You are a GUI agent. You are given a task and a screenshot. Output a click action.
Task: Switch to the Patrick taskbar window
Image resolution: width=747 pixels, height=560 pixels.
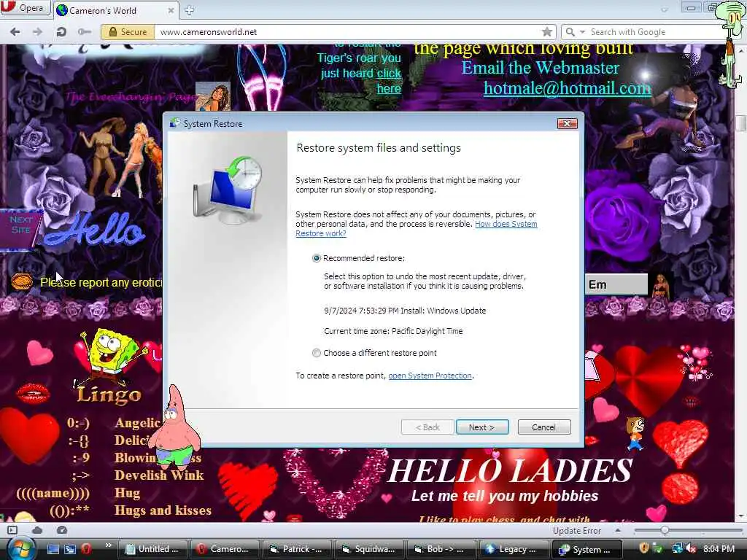297,549
